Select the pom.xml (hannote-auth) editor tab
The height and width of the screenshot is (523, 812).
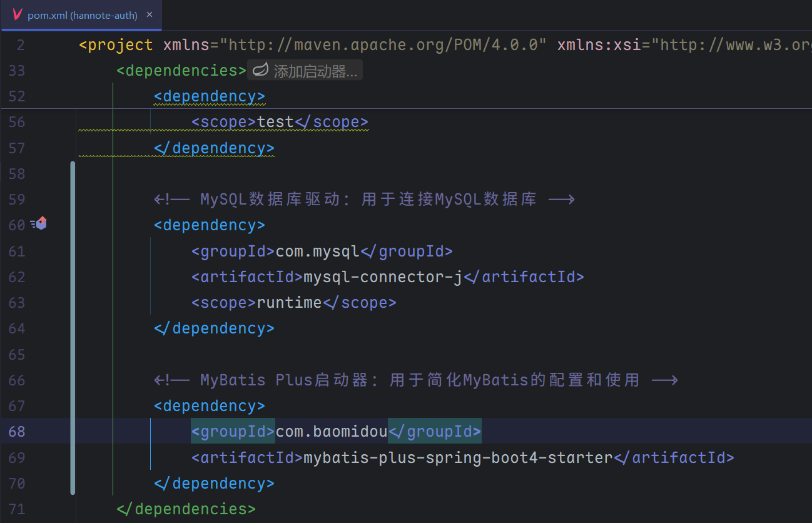(x=82, y=15)
